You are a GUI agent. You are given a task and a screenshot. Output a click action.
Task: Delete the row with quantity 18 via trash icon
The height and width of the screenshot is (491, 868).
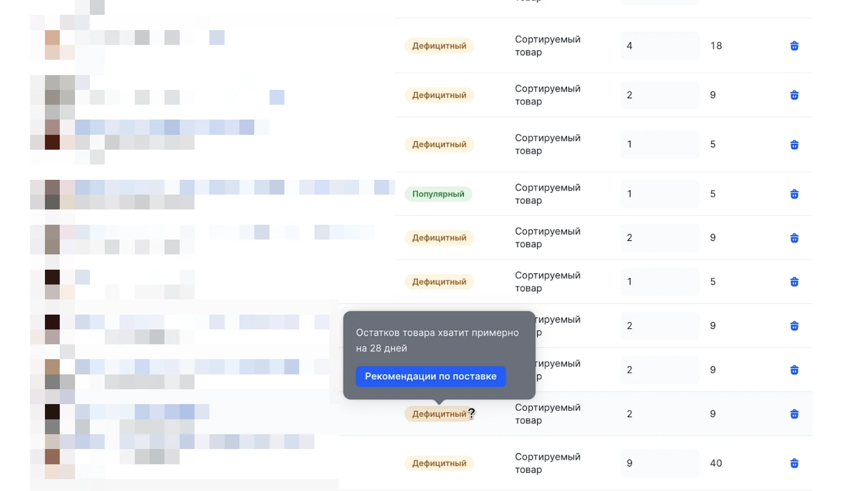pyautogui.click(x=795, y=46)
